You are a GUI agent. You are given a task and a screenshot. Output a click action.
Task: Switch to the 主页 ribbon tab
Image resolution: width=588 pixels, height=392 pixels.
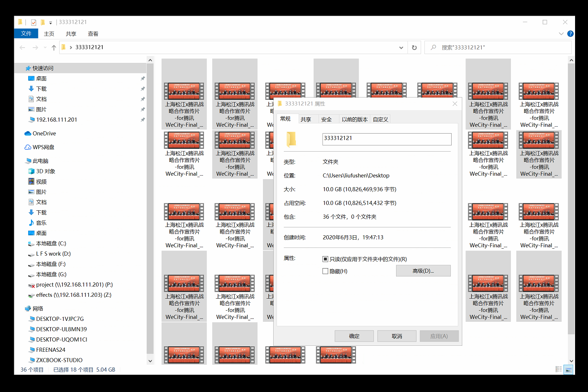(x=49, y=34)
